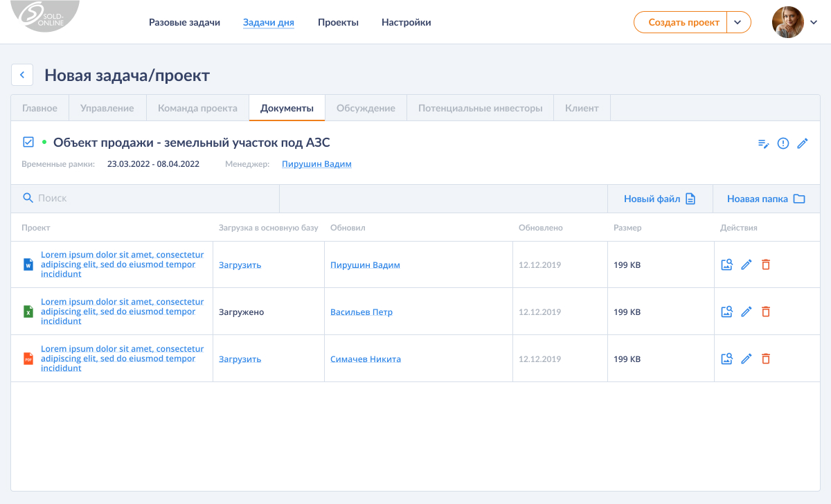This screenshot has height=504, width=831.
Task: Expand the Создать проект dropdown arrow
Action: point(738,22)
